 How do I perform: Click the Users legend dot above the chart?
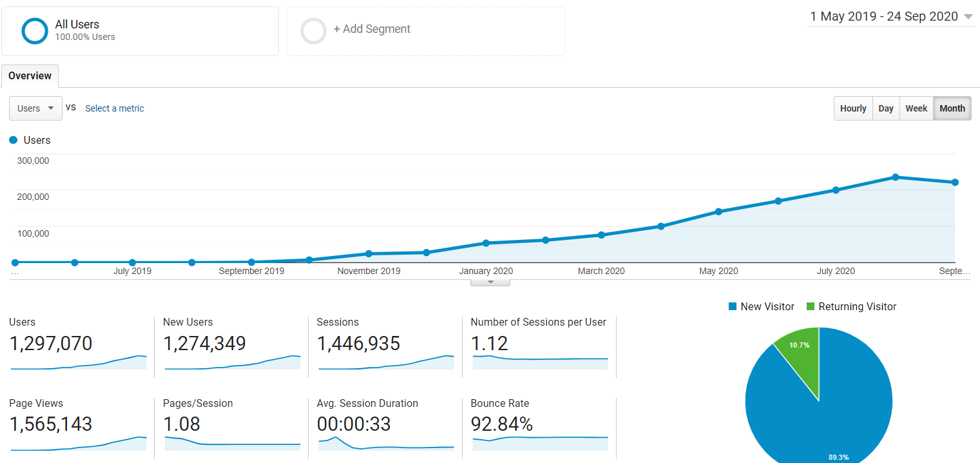pos(14,140)
